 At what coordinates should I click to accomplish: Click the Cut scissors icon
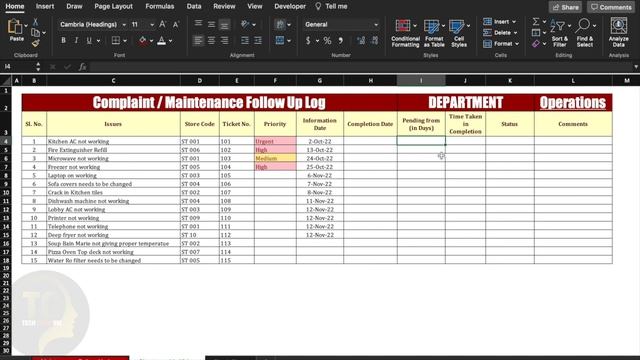pyautogui.click(x=36, y=22)
